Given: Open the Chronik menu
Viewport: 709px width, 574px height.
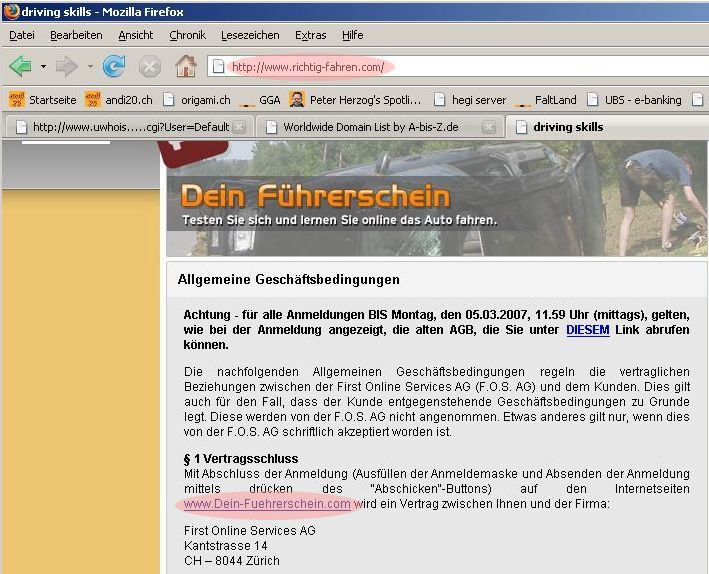Looking at the screenshot, I should (187, 35).
